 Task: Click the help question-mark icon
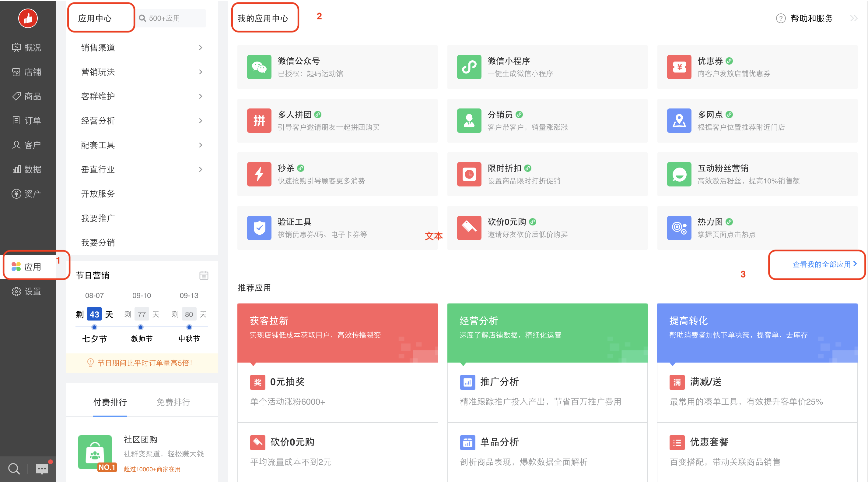click(x=780, y=18)
